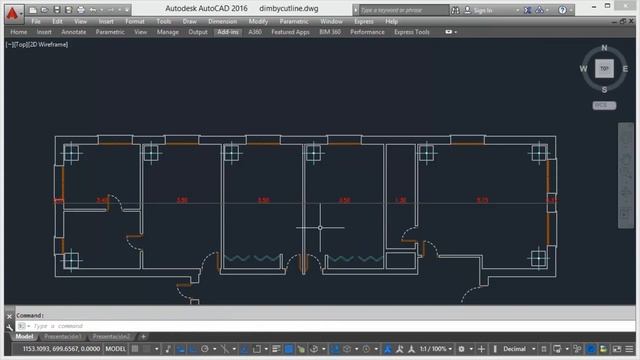Click the MODEL space button in the status bar
Screen dimensions: 640x360
pyautogui.click(x=116, y=349)
